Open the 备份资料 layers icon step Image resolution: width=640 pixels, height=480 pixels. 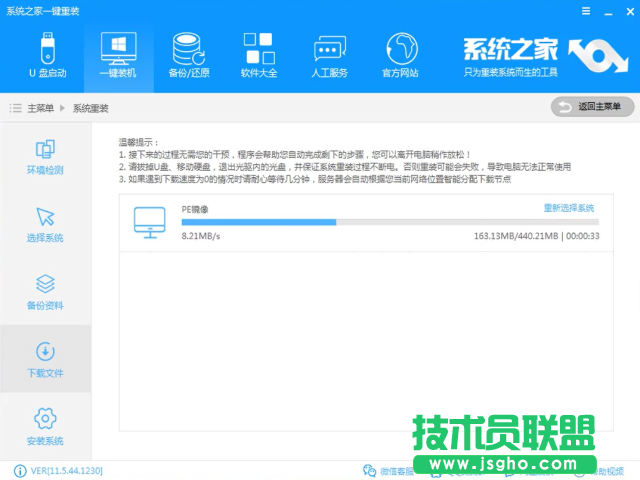pos(45,291)
